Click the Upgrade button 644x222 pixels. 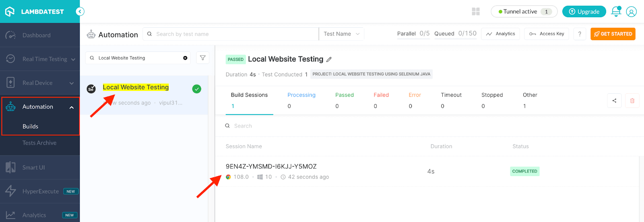(x=584, y=12)
